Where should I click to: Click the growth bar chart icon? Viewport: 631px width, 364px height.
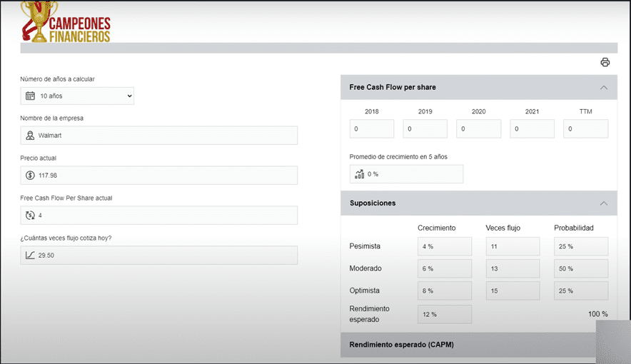(x=359, y=174)
